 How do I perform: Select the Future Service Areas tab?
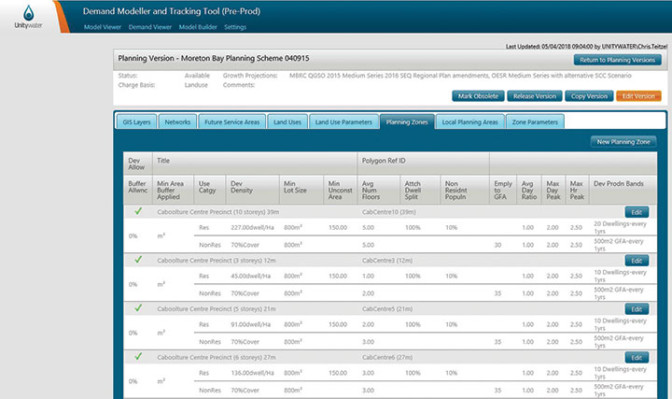232,122
